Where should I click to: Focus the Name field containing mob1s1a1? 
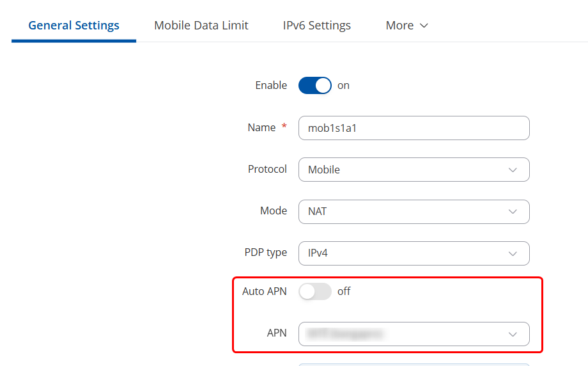[414, 128]
